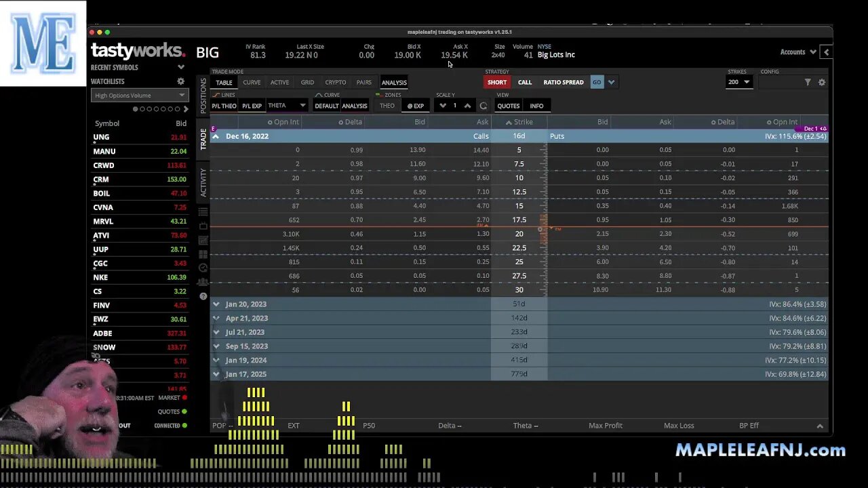Select CRWD in the watchlist
Image resolution: width=868 pixels, height=488 pixels.
point(139,165)
